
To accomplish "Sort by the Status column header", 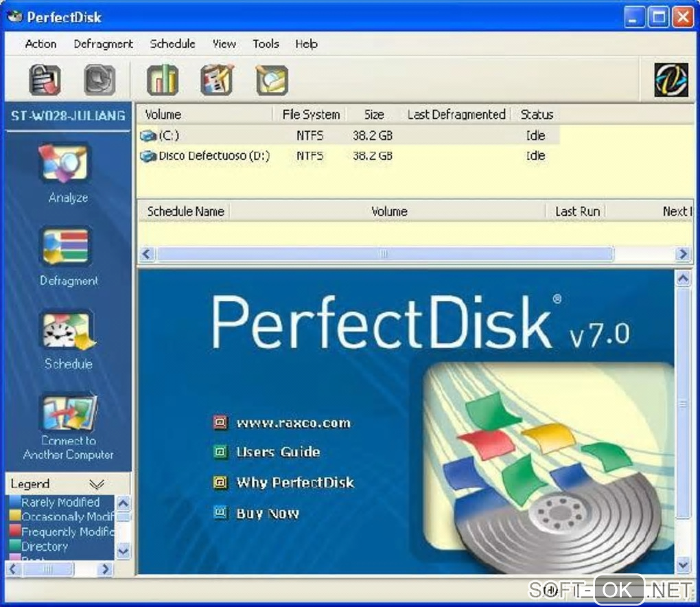I will (537, 115).
